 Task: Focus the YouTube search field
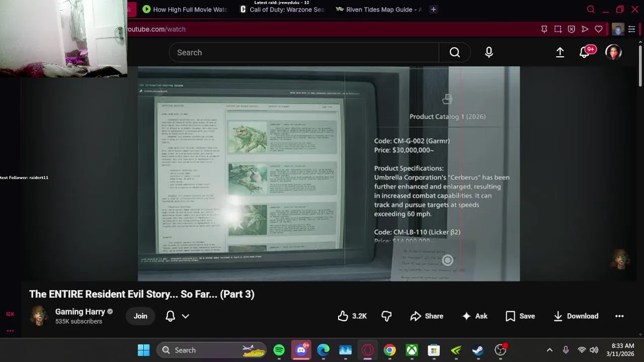[304, 52]
